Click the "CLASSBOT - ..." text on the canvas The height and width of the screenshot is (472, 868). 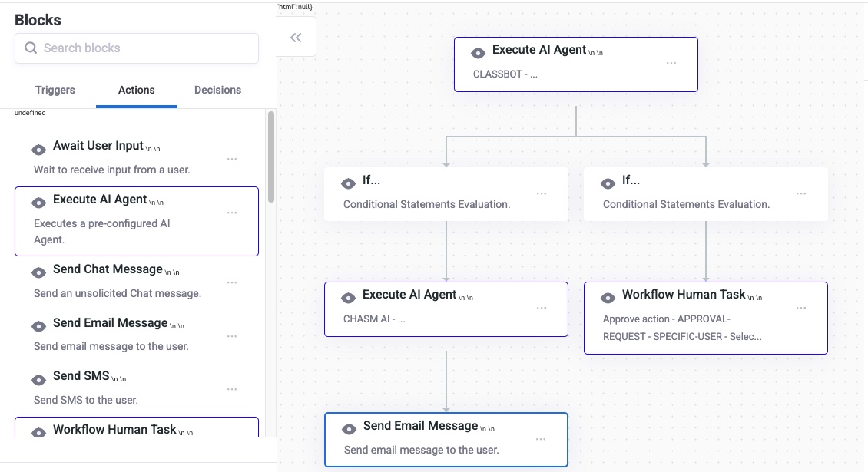pyautogui.click(x=505, y=74)
